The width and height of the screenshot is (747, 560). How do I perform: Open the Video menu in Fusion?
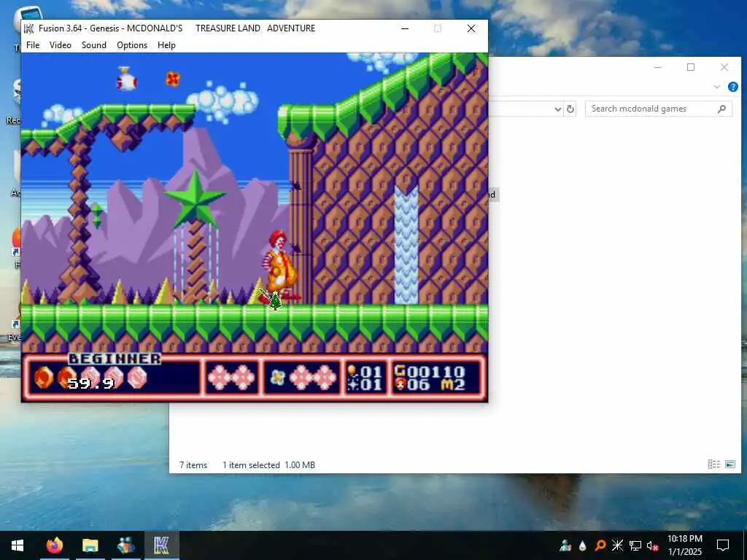[61, 44]
